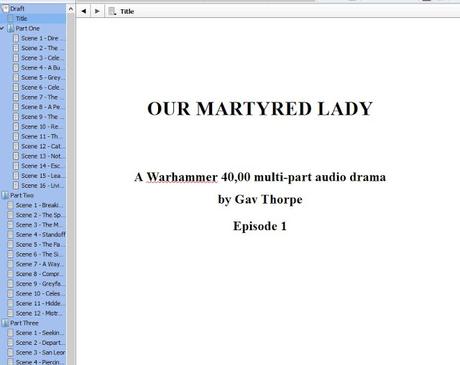The width and height of the screenshot is (460, 365).
Task: Select the Part One folder label
Action: click(28, 28)
